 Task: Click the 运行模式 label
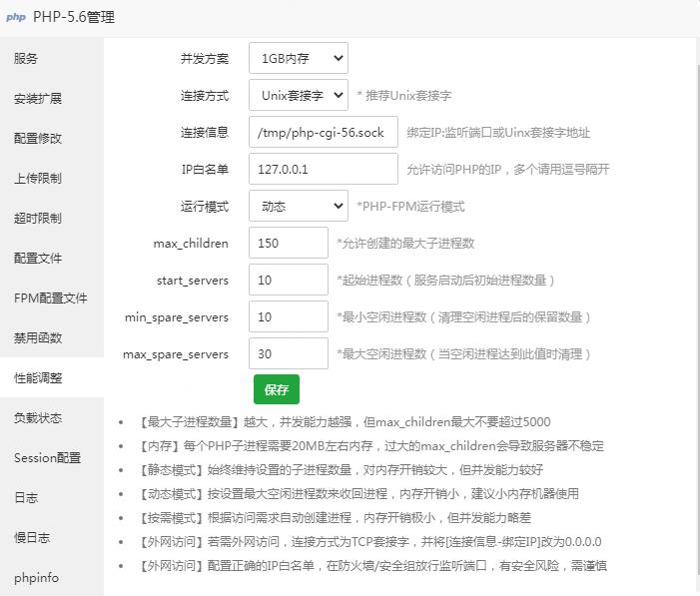click(205, 207)
